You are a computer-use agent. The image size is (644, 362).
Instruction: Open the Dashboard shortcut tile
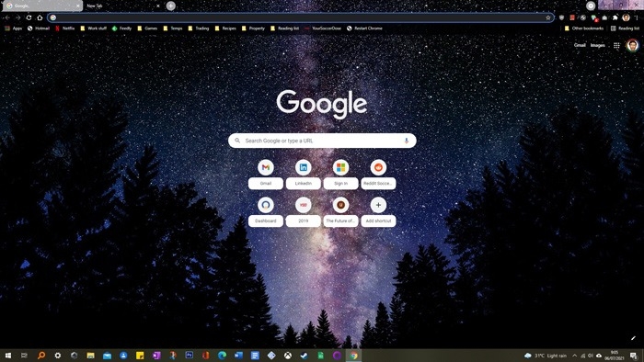[x=266, y=211]
